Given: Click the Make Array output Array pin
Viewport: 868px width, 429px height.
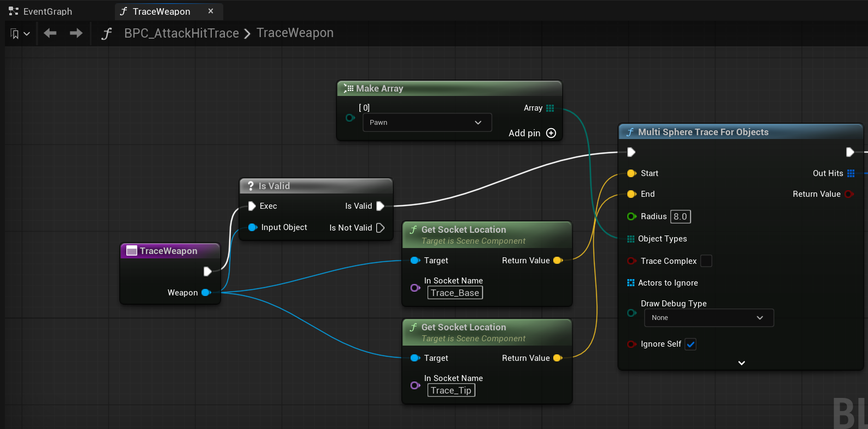Looking at the screenshot, I should (550, 108).
